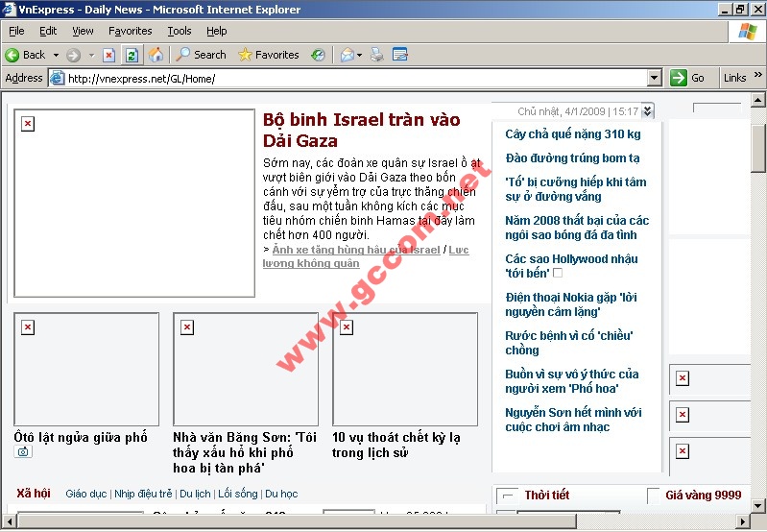
Task: Refresh the page with the Refresh icon
Action: (x=132, y=55)
